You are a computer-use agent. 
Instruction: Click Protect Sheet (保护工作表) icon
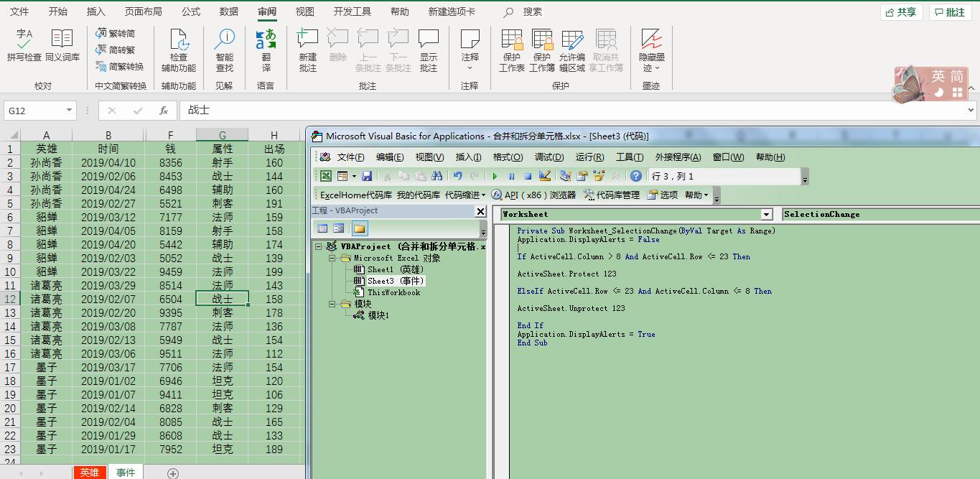pos(512,50)
